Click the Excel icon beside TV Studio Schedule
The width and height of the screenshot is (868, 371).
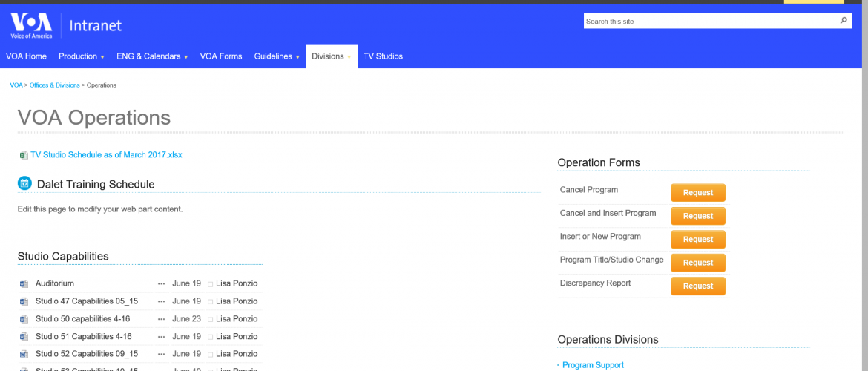click(24, 155)
